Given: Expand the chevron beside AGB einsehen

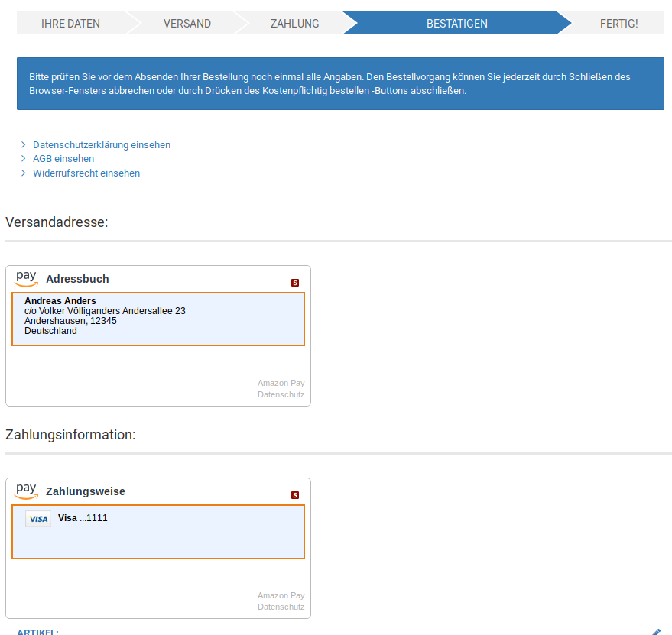Looking at the screenshot, I should pos(24,159).
